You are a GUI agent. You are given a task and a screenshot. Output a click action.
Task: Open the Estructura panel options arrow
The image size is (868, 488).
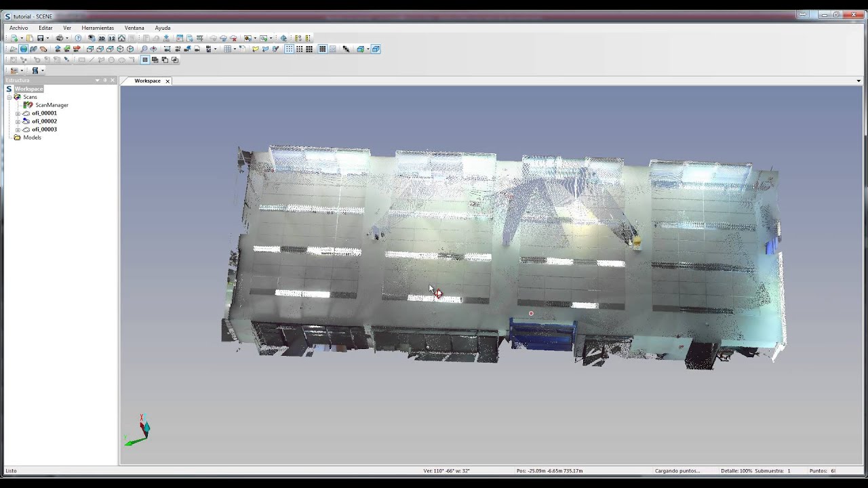point(97,80)
